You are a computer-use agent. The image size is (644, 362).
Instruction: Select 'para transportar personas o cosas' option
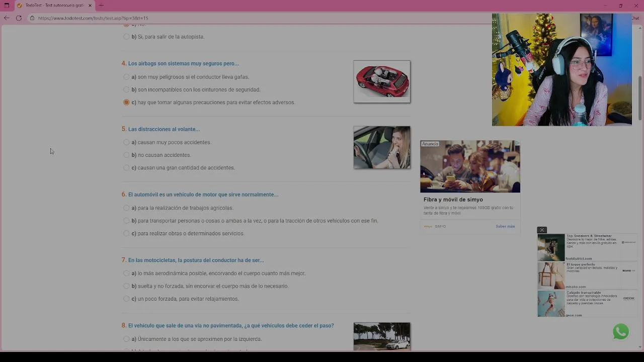126,221
